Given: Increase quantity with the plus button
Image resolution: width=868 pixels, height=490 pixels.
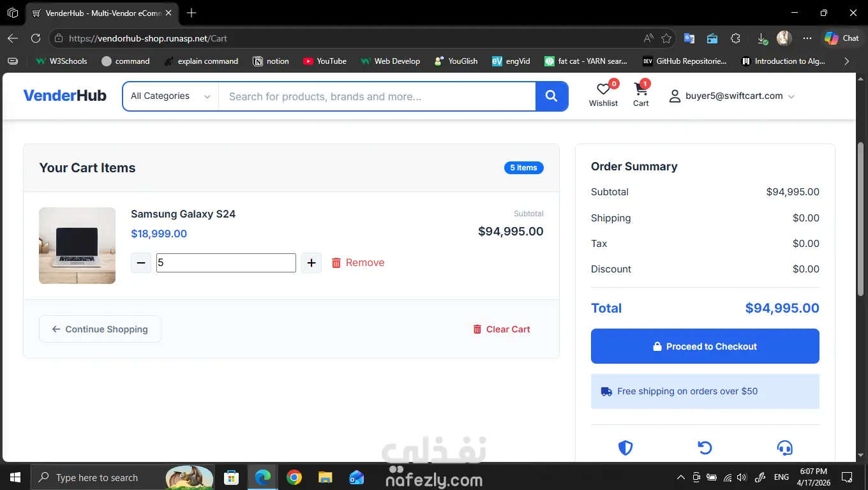Looking at the screenshot, I should point(311,263).
